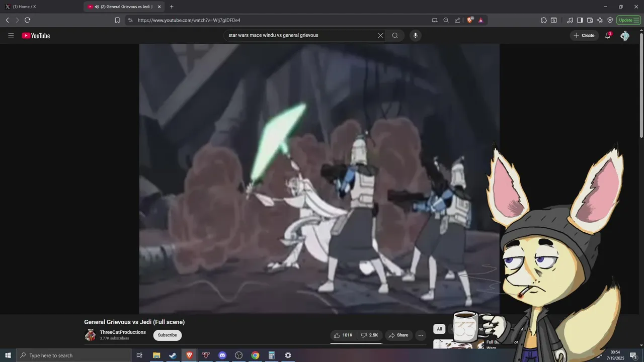
Task: Click the address bar URL
Action: (x=189, y=20)
